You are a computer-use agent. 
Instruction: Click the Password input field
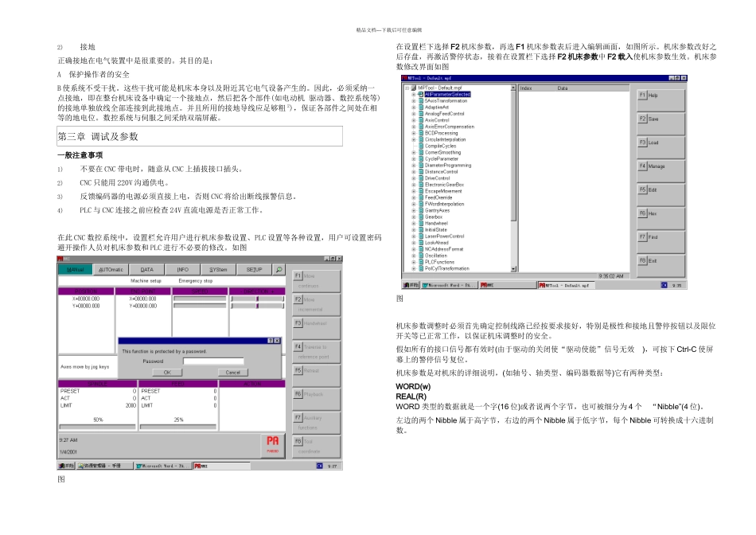pyautogui.click(x=213, y=361)
